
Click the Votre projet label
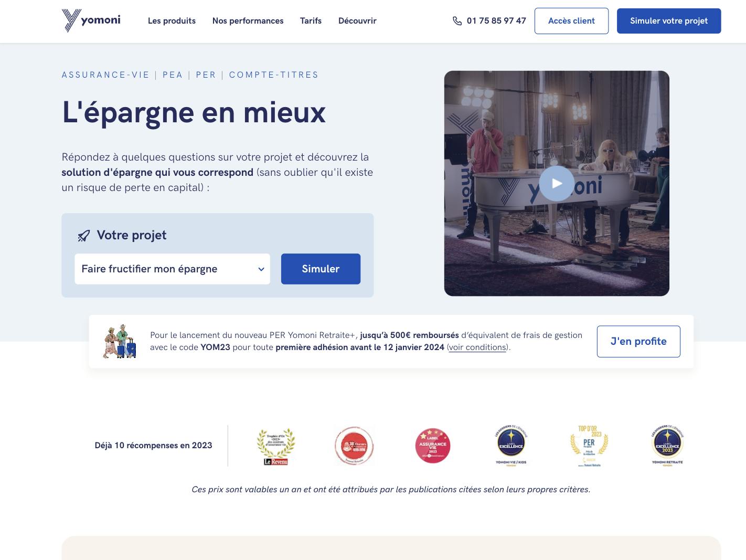coord(132,235)
